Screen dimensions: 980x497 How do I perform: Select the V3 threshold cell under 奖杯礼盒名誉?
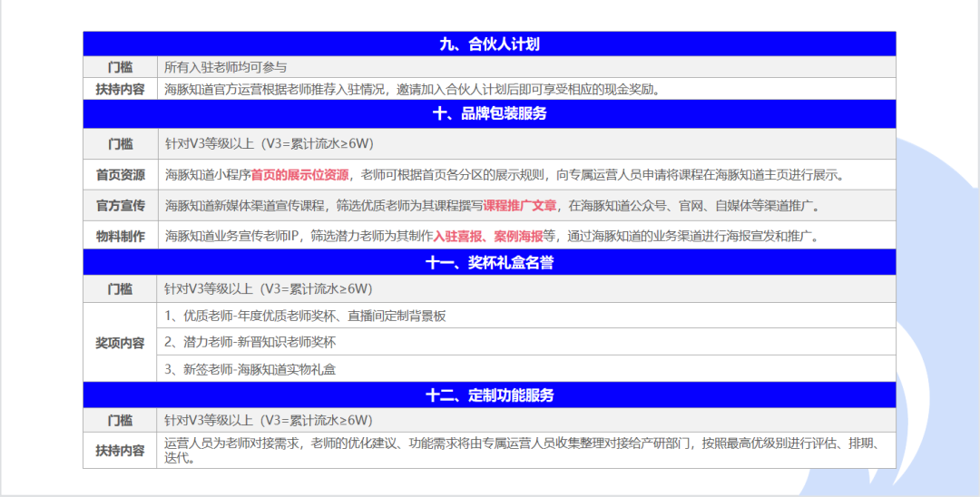tap(527, 289)
